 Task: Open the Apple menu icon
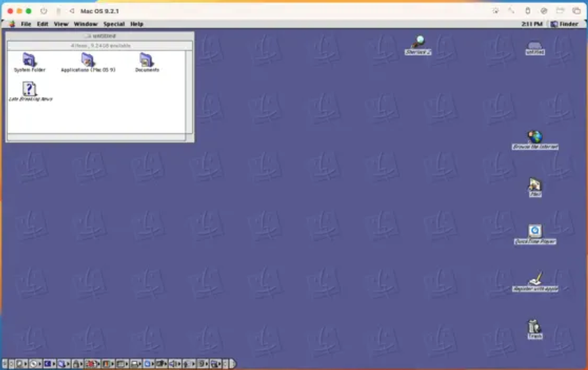[12, 24]
